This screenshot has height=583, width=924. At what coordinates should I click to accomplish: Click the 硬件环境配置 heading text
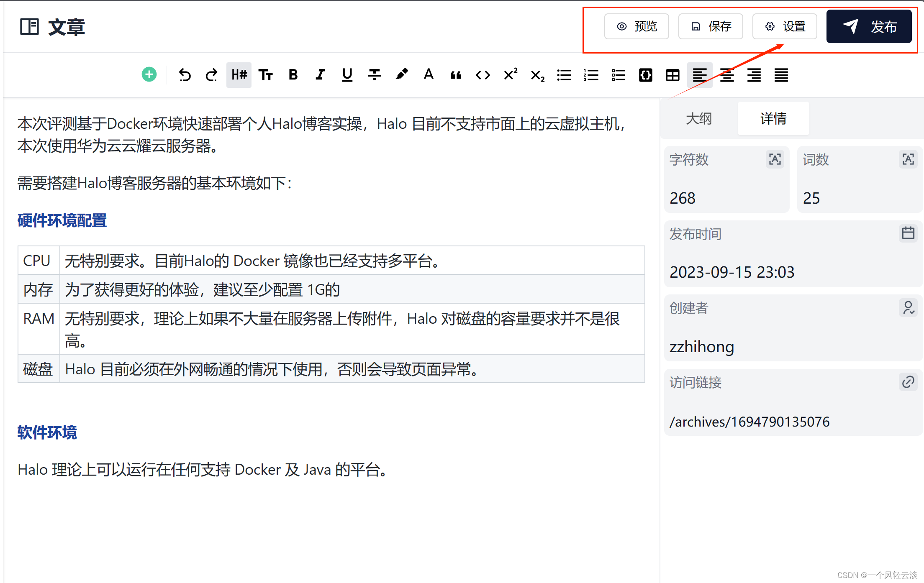pos(62,220)
